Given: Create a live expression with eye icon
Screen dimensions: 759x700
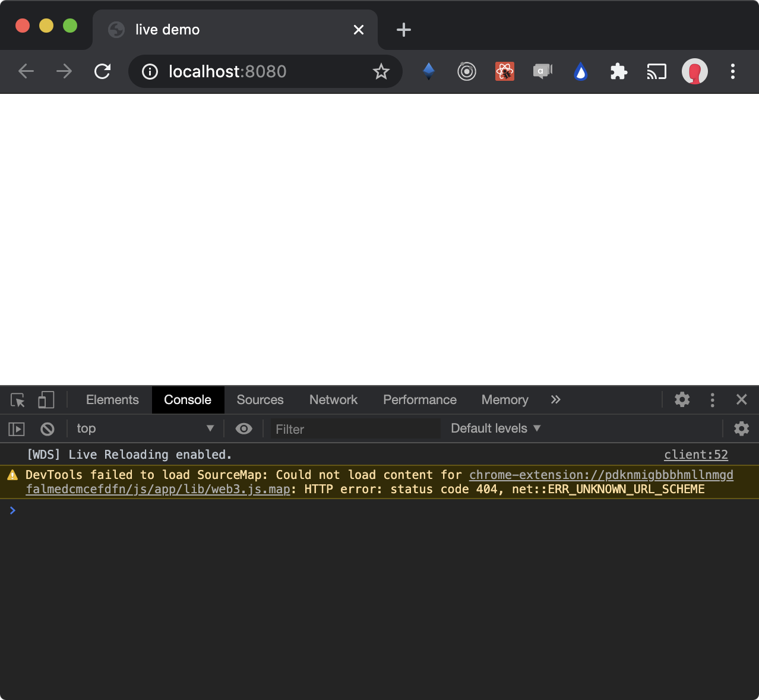Looking at the screenshot, I should (243, 428).
